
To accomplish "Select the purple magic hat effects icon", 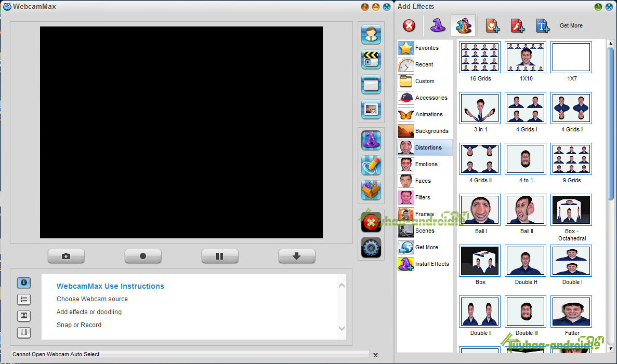I will pyautogui.click(x=371, y=140).
